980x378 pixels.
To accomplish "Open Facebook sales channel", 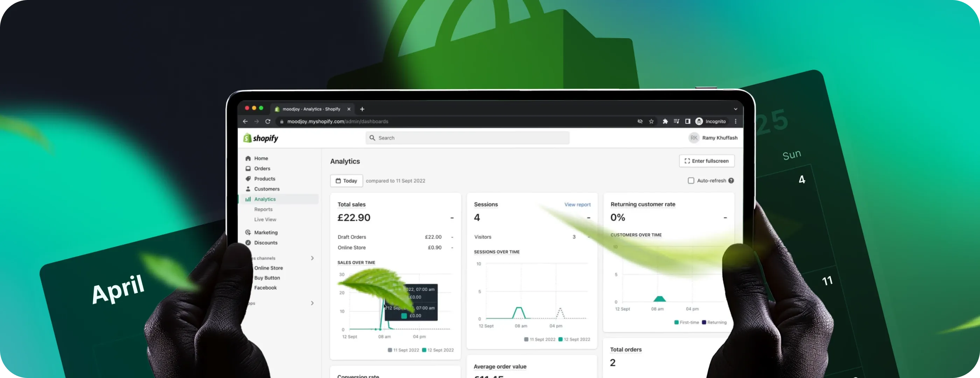I will [x=265, y=288].
